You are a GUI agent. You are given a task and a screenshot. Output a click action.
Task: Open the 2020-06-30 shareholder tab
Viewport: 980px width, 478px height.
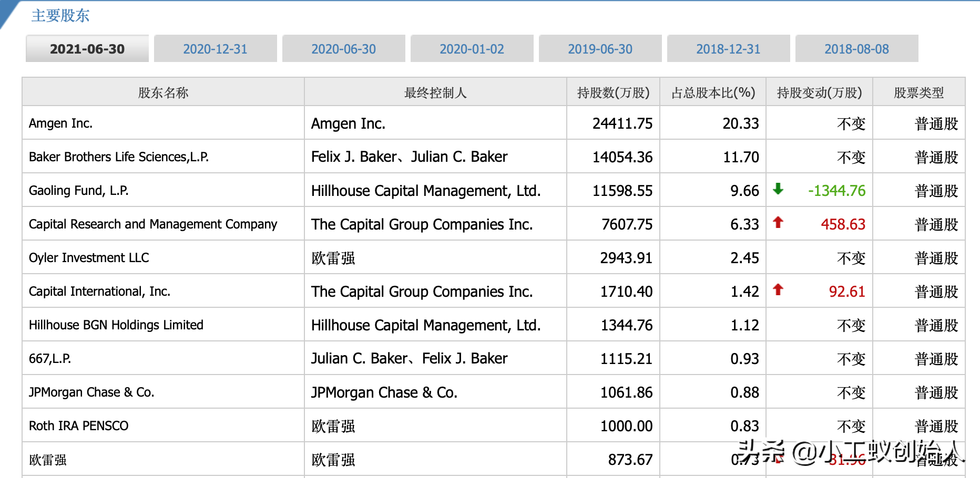pos(344,49)
